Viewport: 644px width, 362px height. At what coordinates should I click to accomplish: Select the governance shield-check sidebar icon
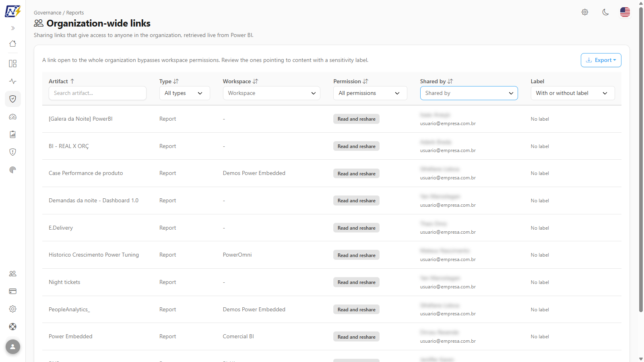point(13,99)
